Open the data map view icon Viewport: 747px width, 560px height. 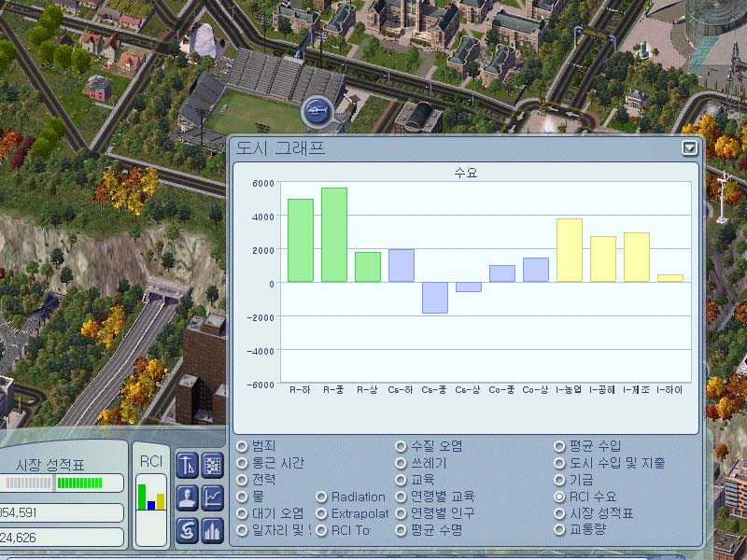pos(213,465)
